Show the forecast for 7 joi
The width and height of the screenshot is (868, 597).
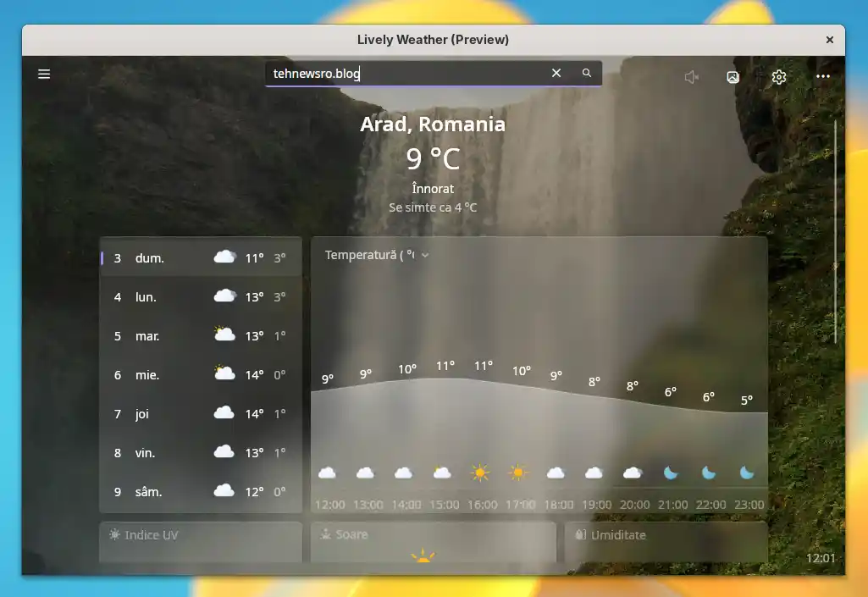point(201,414)
